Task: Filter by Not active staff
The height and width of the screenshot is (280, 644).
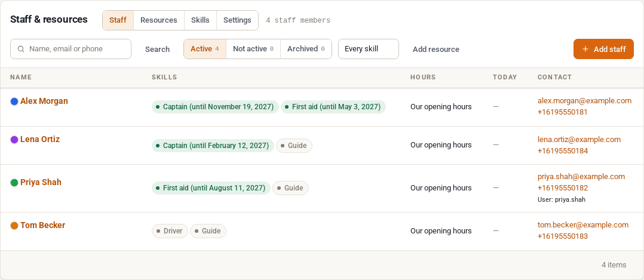Action: 253,49
